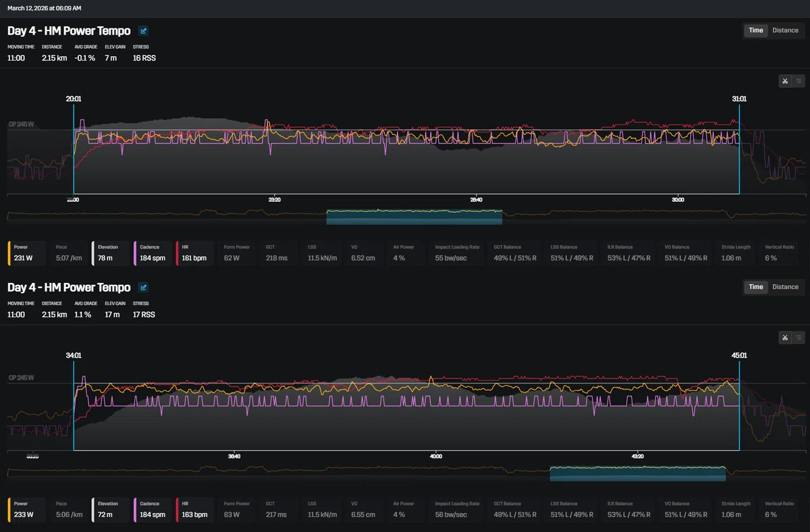Toggle the Power 233 W metric

tap(27, 510)
